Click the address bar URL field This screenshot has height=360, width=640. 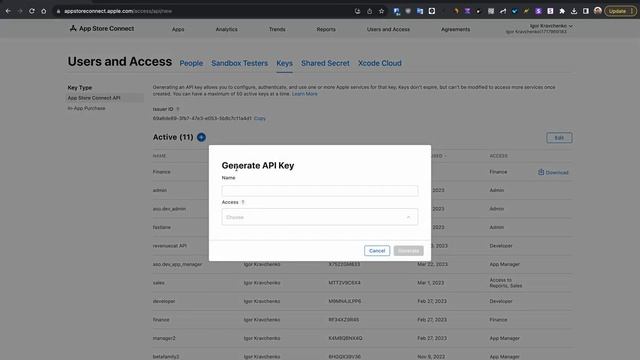click(x=204, y=11)
